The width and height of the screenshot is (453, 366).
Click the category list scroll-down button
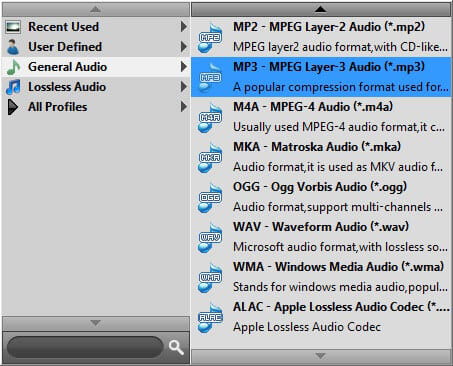click(96, 323)
